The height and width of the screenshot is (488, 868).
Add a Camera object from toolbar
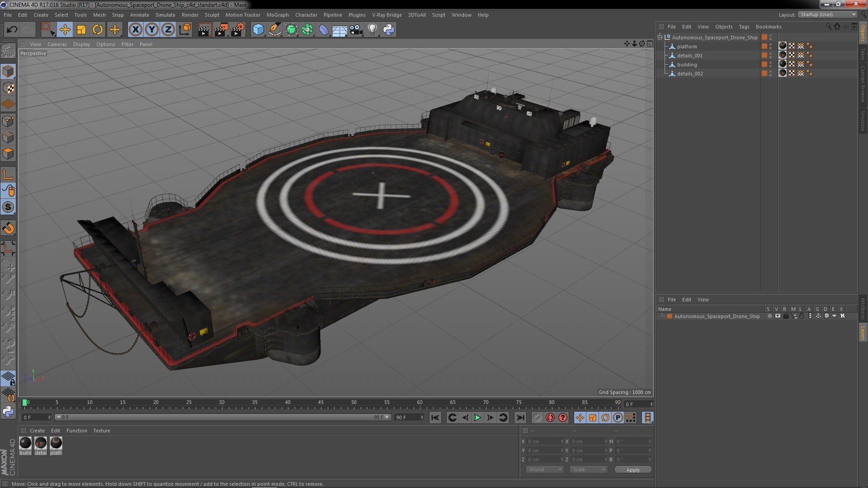(x=356, y=30)
